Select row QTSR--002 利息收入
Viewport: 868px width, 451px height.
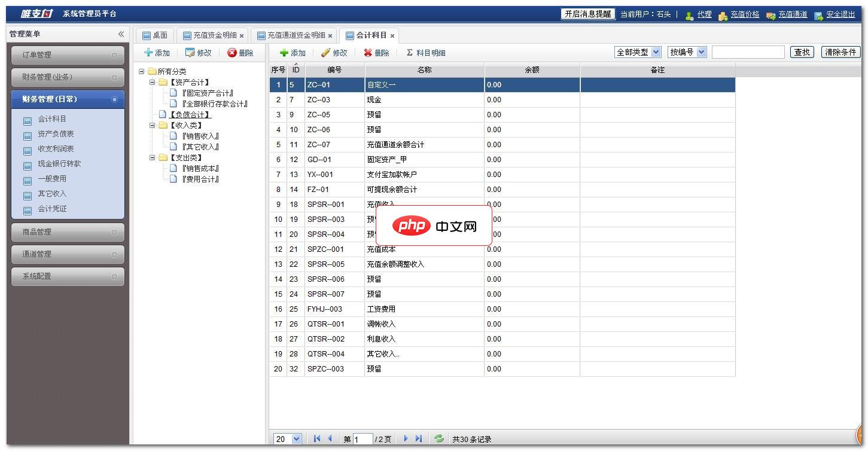pos(425,339)
